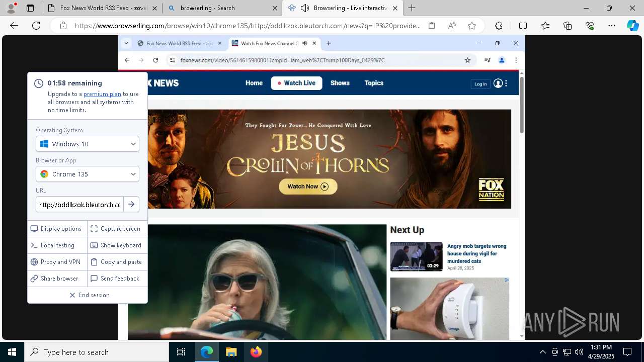
Task: Activate Read aloud in Edge address bar
Action: point(452,26)
